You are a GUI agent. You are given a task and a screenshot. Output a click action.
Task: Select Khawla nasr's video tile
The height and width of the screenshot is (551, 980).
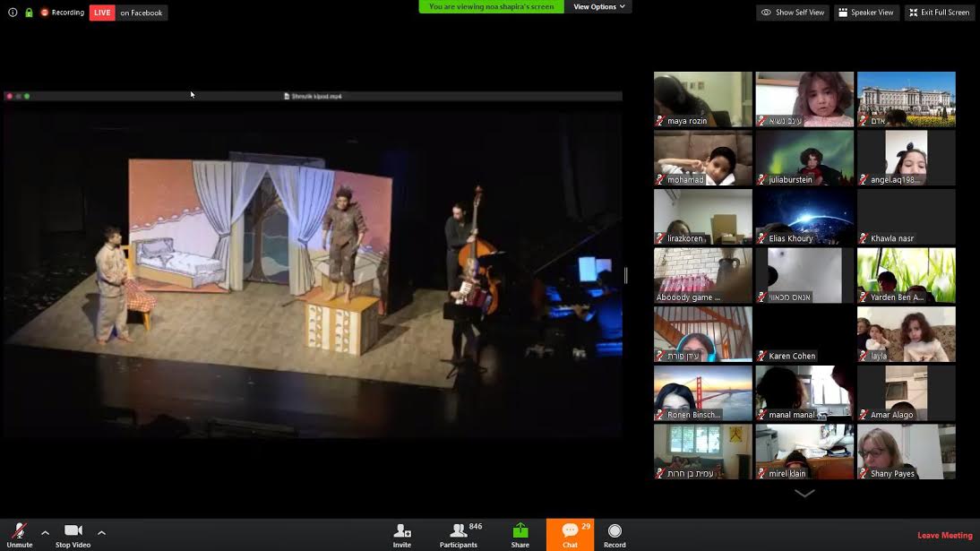click(907, 217)
